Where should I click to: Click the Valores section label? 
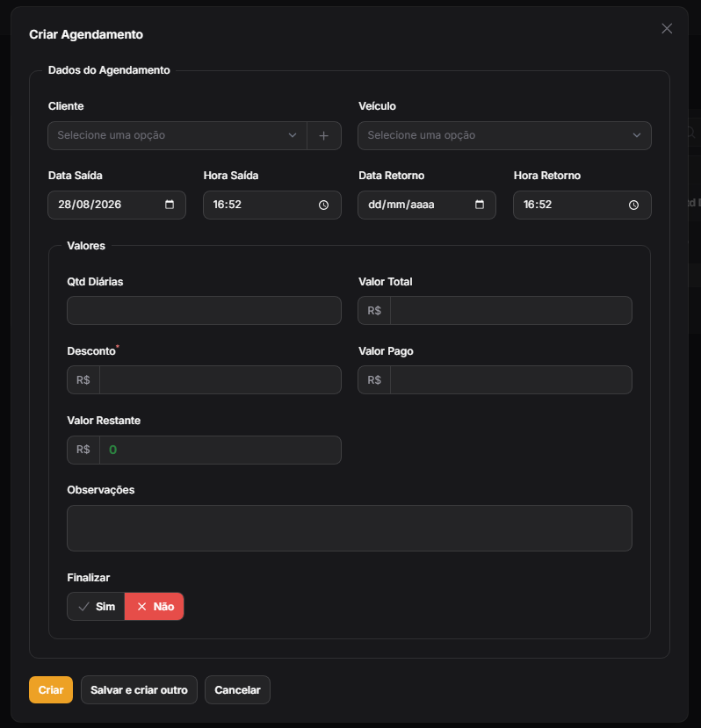click(x=86, y=246)
